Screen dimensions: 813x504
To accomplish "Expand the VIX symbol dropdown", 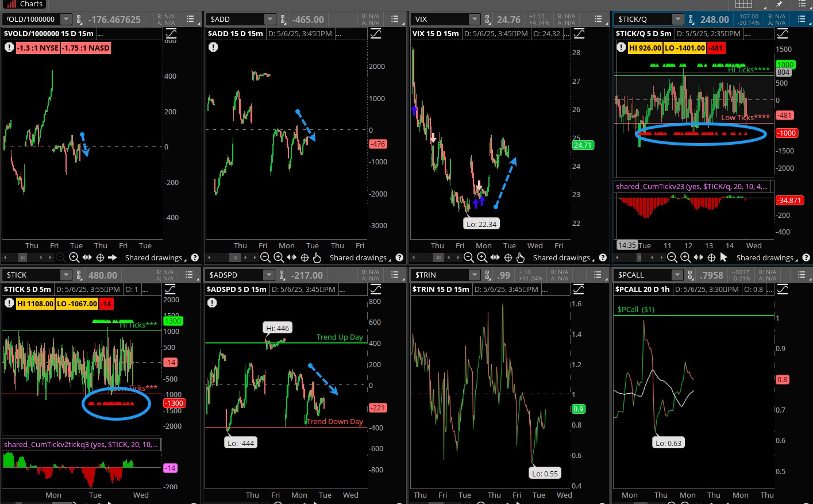I will 474,20.
